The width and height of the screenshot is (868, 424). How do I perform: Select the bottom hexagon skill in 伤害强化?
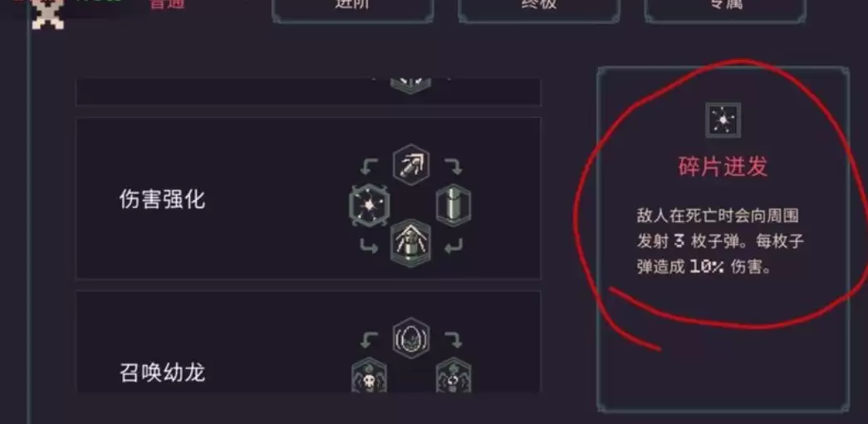[411, 244]
